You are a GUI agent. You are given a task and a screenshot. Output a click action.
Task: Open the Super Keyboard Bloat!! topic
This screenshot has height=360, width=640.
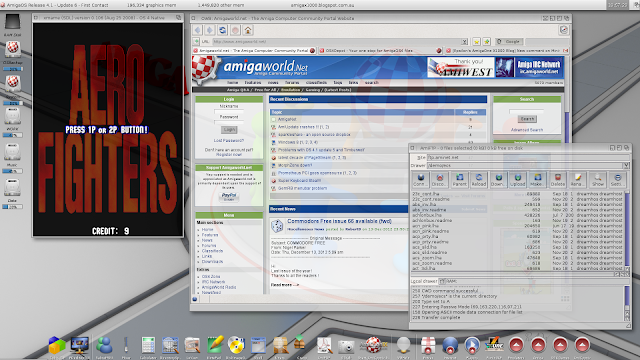tap(299, 180)
